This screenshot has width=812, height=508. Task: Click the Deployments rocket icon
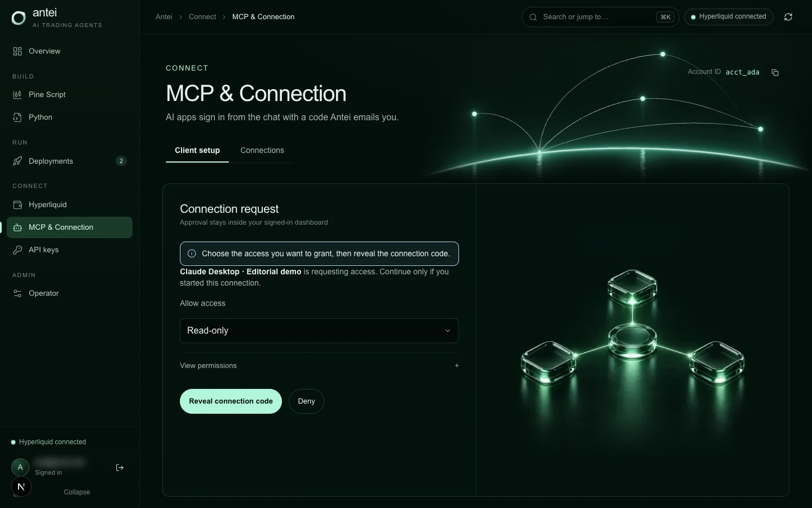coord(17,161)
